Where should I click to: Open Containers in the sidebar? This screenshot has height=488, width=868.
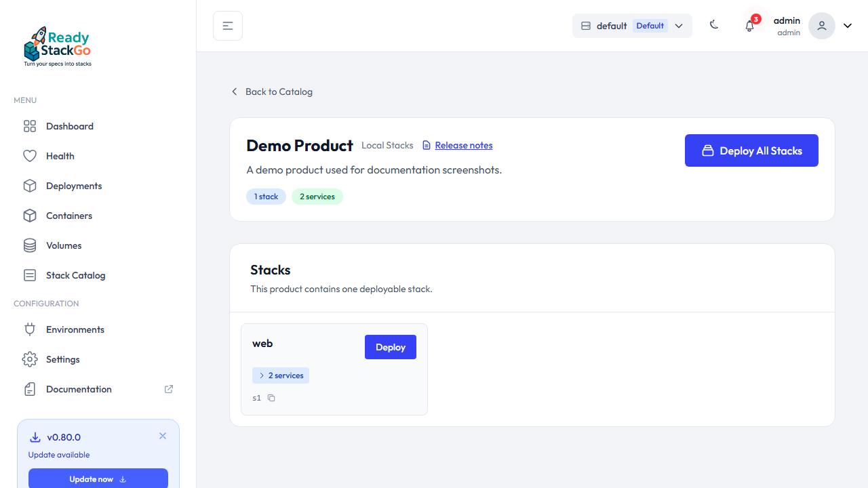pyautogui.click(x=98, y=216)
